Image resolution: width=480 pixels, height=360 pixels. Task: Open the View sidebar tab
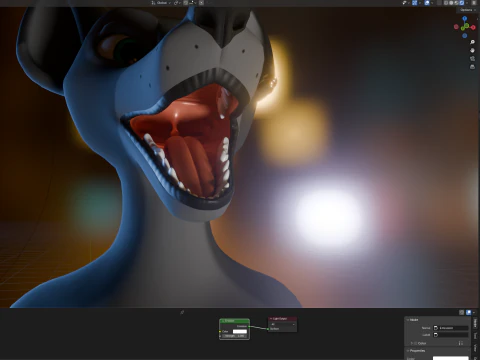475,348
